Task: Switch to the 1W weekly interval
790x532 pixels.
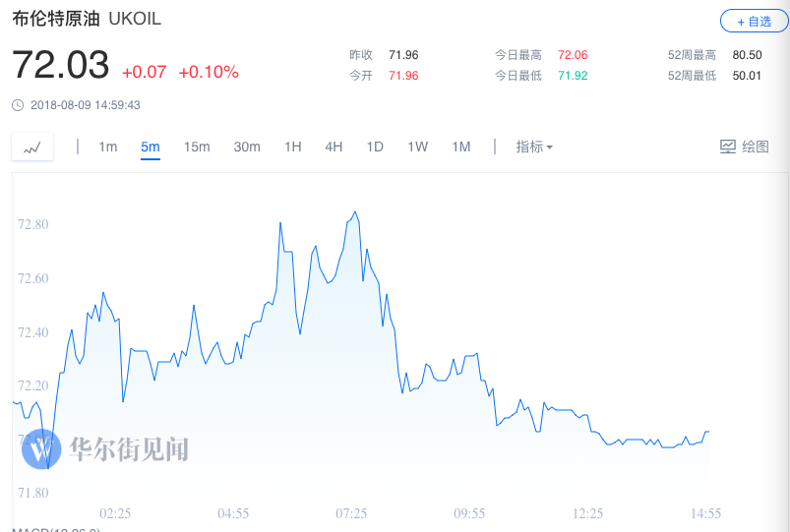Action: tap(418, 147)
